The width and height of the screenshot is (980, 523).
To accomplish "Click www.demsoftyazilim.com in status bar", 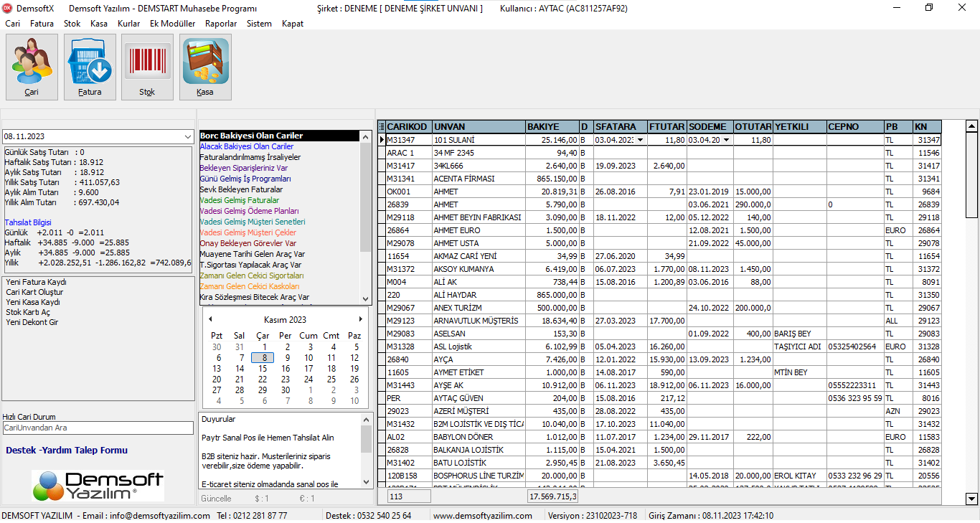I will [483, 516].
